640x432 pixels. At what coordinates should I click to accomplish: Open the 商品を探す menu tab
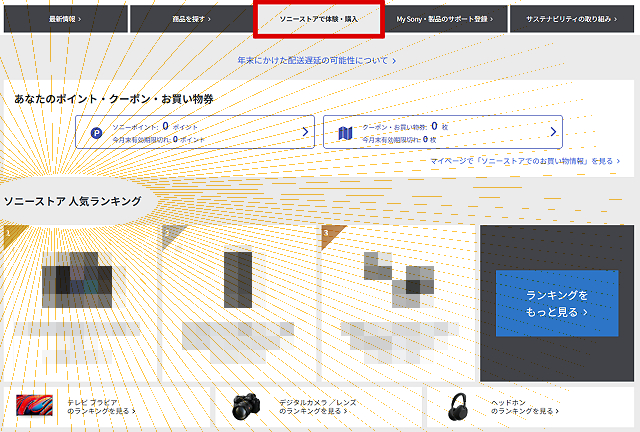(x=191, y=19)
